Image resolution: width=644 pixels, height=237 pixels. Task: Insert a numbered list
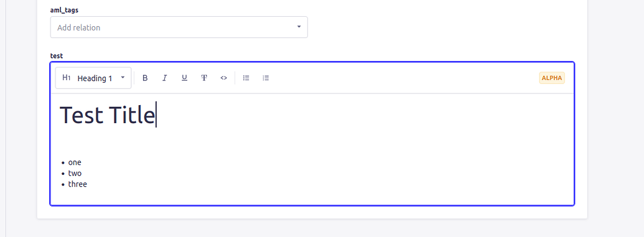click(266, 78)
